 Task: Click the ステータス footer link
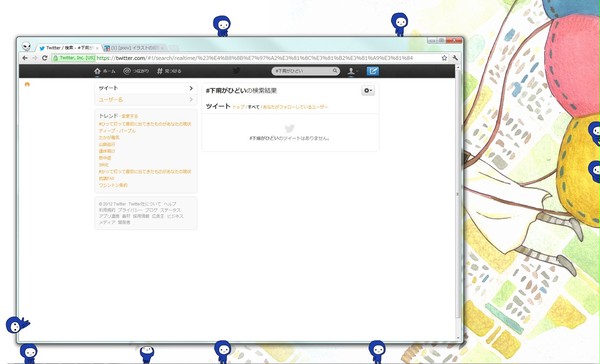pos(170,210)
